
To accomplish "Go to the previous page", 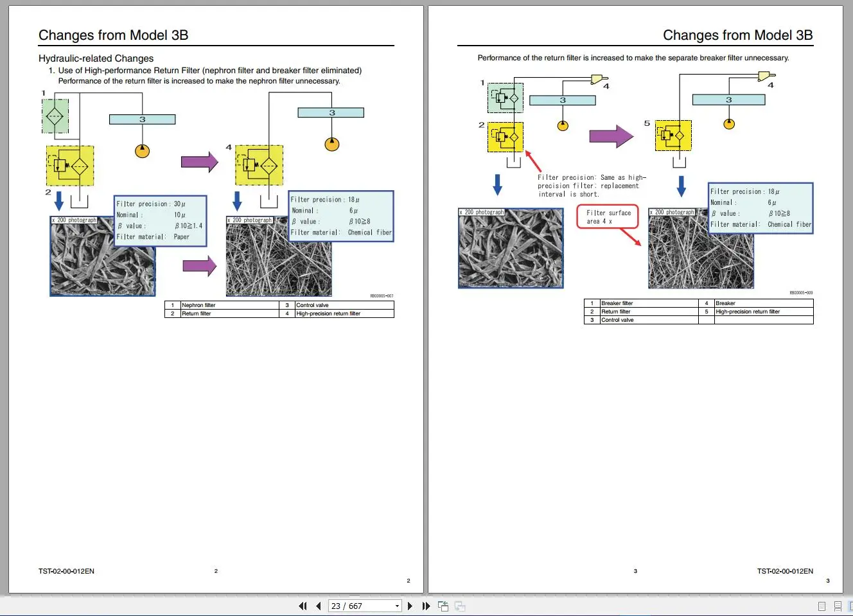I will 318,606.
